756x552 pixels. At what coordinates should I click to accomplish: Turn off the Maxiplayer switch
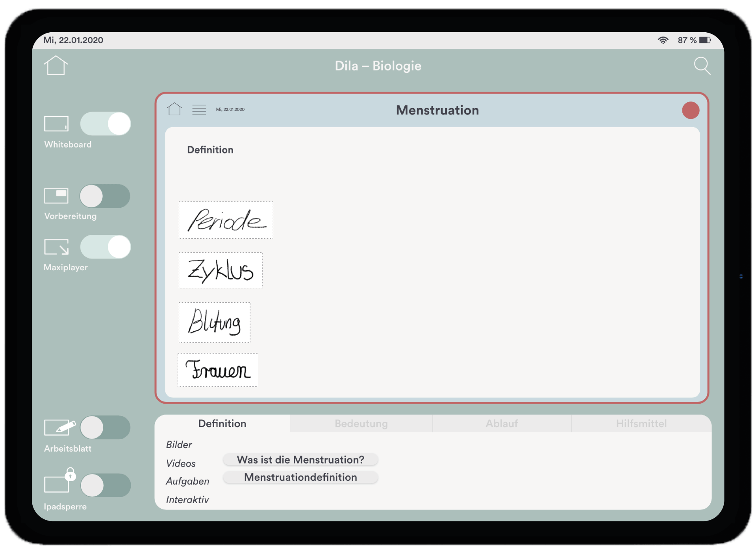tap(106, 247)
